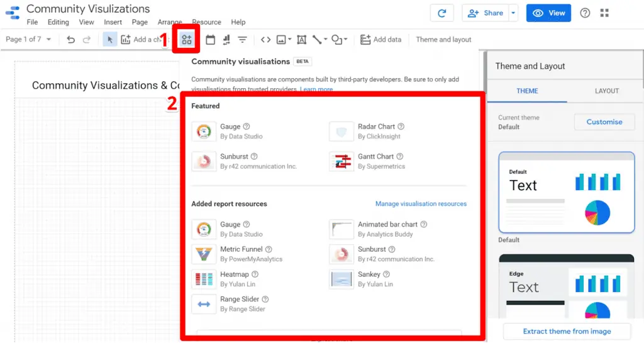Show info for Range Slider
This screenshot has height=343, width=644.
[265, 300]
